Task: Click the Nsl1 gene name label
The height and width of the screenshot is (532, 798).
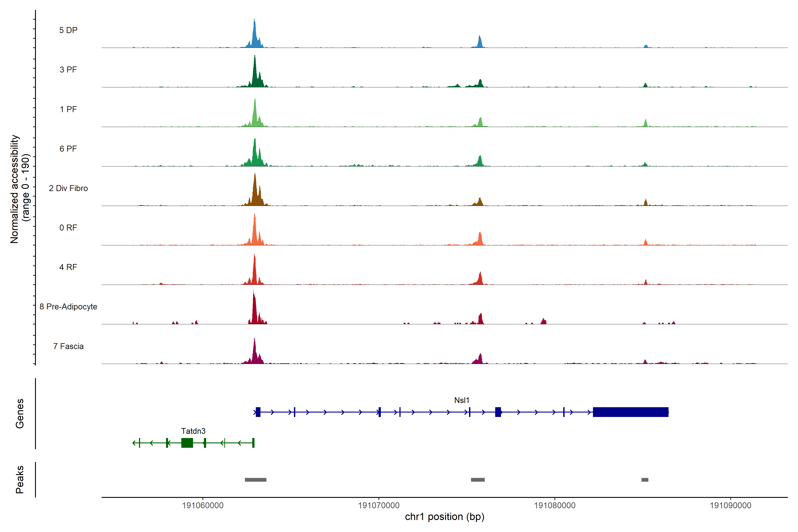Action: (x=462, y=400)
